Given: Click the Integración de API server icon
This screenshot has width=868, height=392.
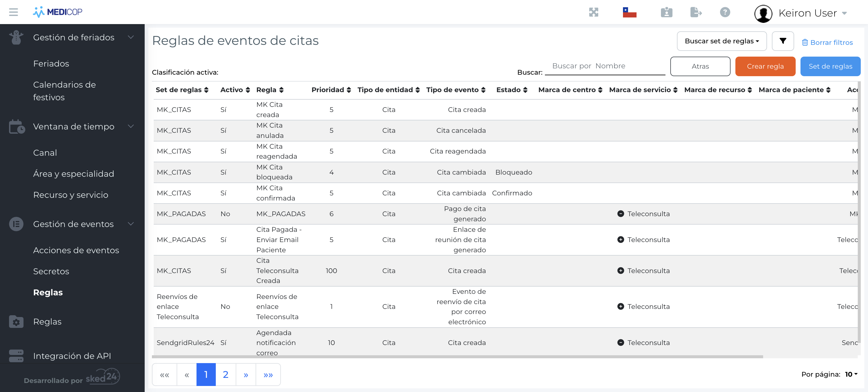Looking at the screenshot, I should (x=16, y=356).
